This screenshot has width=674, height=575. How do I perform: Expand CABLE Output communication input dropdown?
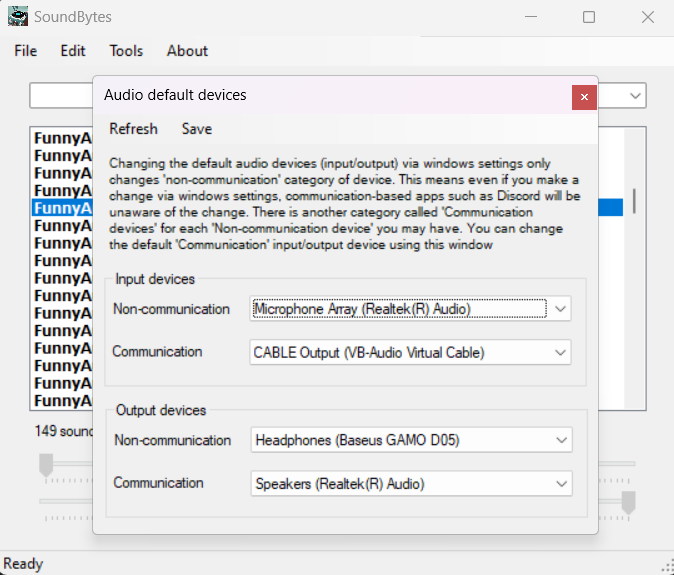(561, 352)
